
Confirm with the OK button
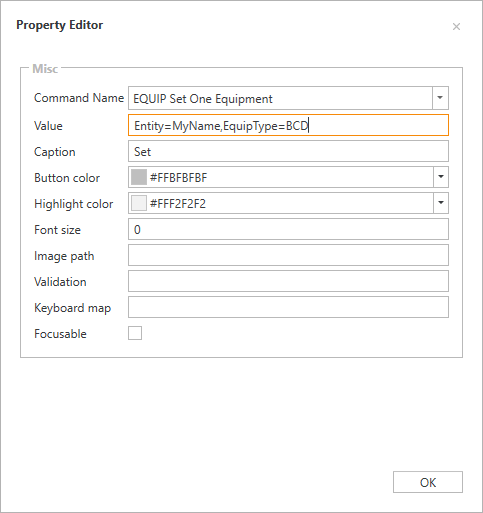[428, 482]
